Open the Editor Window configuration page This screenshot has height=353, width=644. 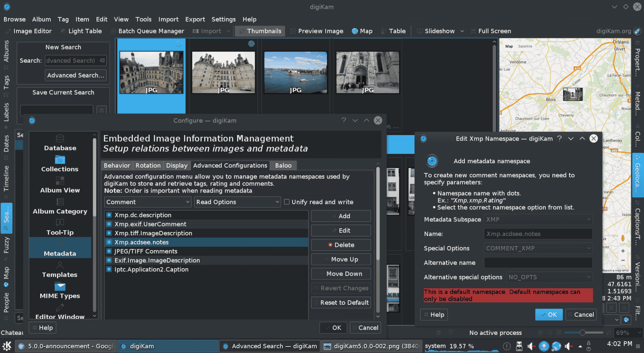pyautogui.click(x=60, y=312)
